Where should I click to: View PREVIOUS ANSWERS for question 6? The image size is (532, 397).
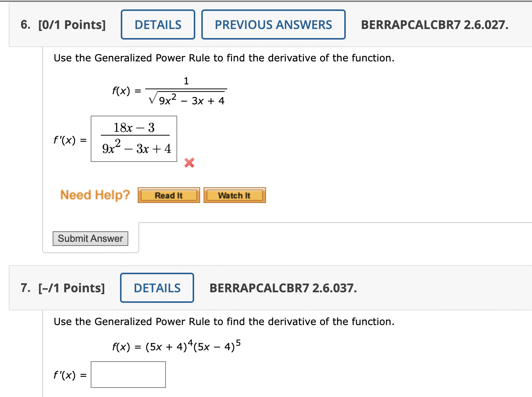pyautogui.click(x=273, y=24)
